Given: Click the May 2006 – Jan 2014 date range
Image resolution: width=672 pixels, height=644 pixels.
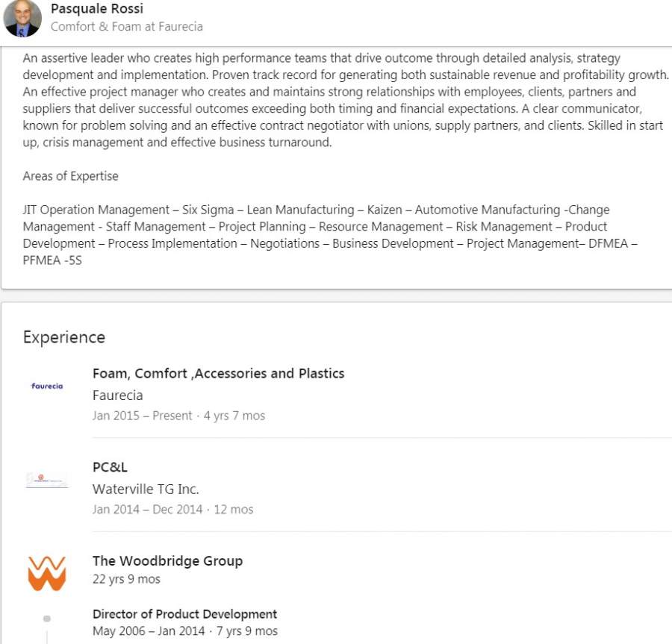Looking at the screenshot, I should tap(147, 631).
